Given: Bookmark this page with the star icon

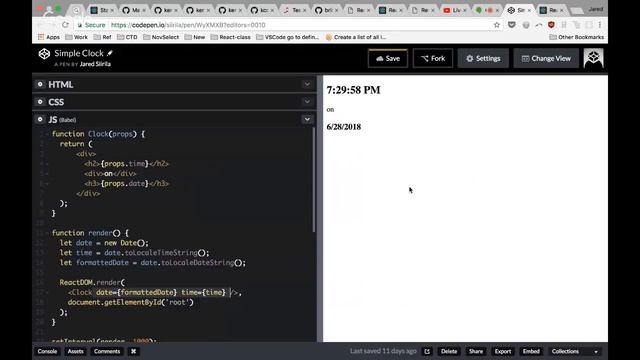Looking at the screenshot, I should point(497,25).
